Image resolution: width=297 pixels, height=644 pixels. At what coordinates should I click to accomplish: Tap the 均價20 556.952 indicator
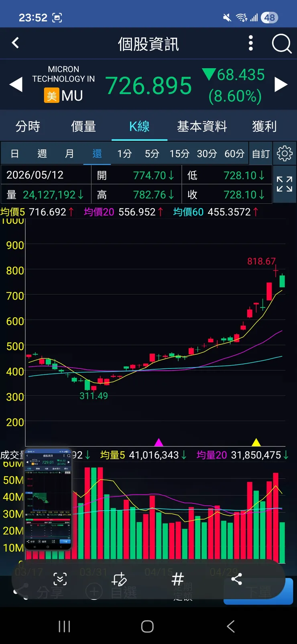coord(124,212)
